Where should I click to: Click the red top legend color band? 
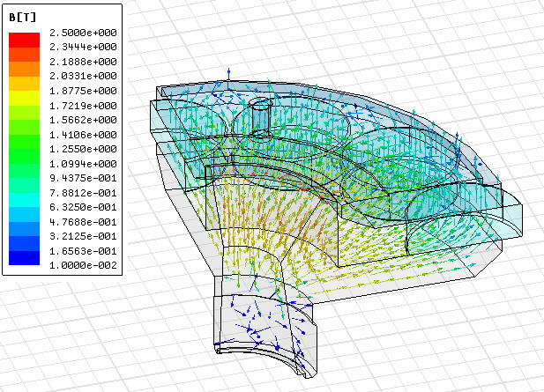point(24,40)
